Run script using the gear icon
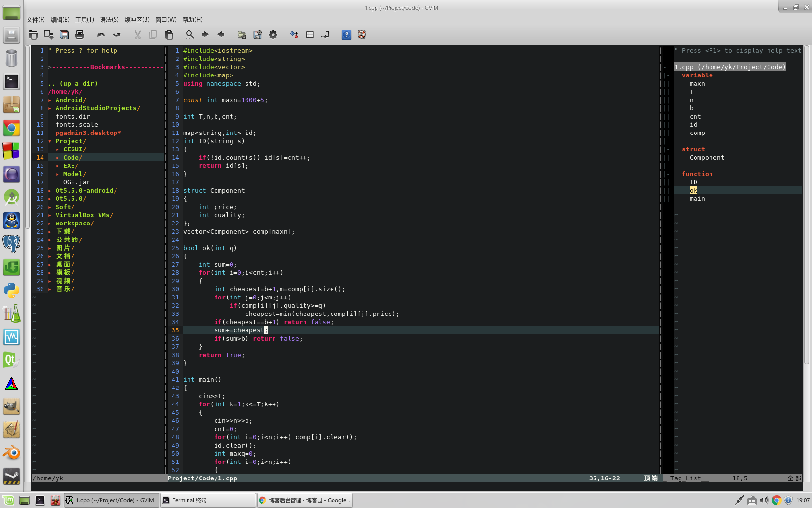The width and height of the screenshot is (812, 508). pyautogui.click(x=273, y=35)
